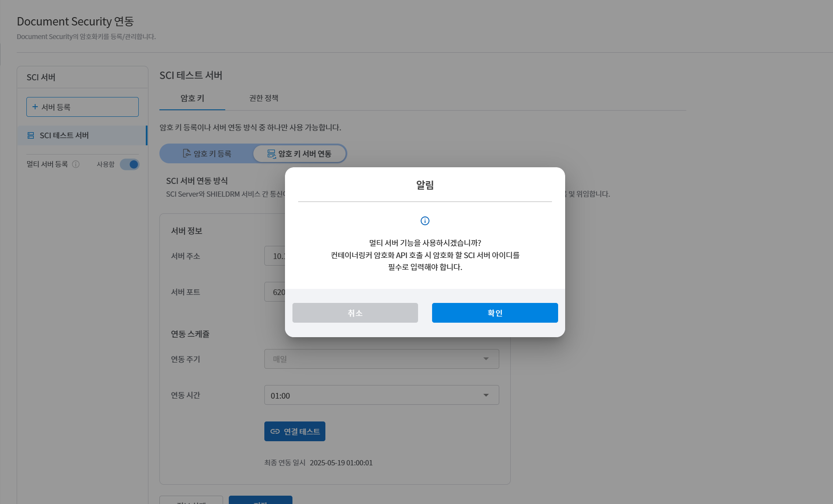Click the server sync icon in 암호 키 서버 연동
Screen dimensions: 833x504
tap(272, 154)
